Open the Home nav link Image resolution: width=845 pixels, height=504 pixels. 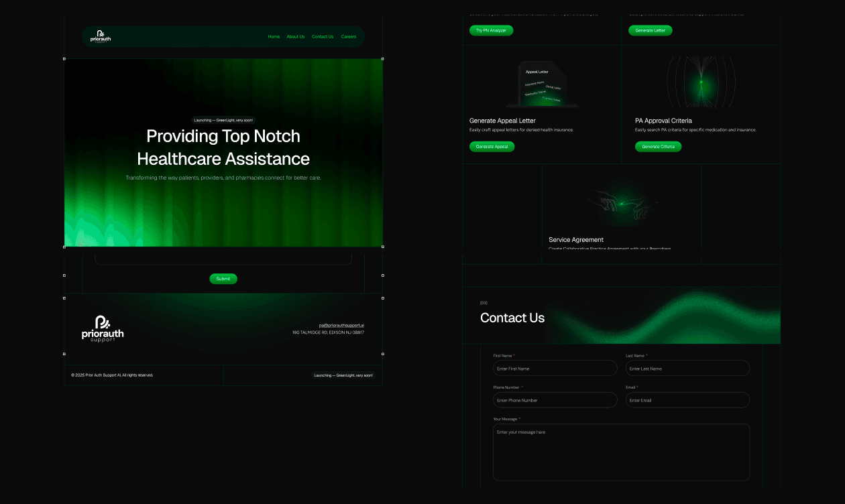274,37
